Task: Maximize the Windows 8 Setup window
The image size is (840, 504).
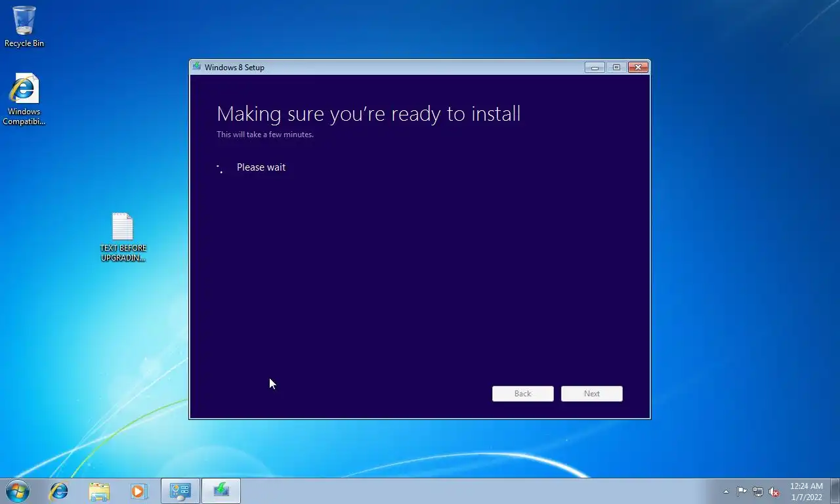Action: click(616, 67)
